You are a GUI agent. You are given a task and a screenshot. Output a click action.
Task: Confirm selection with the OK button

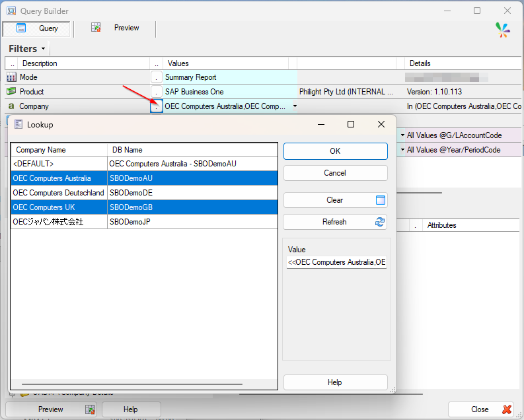point(335,151)
